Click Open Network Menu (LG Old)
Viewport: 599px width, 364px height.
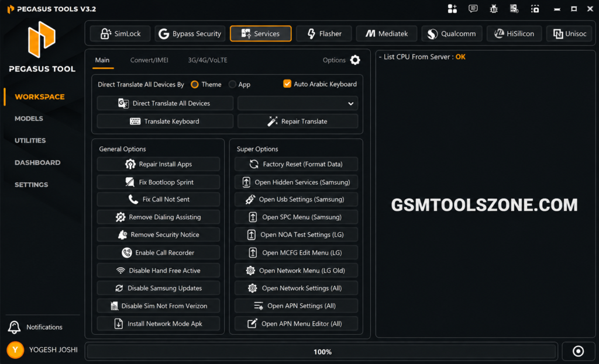click(x=296, y=271)
